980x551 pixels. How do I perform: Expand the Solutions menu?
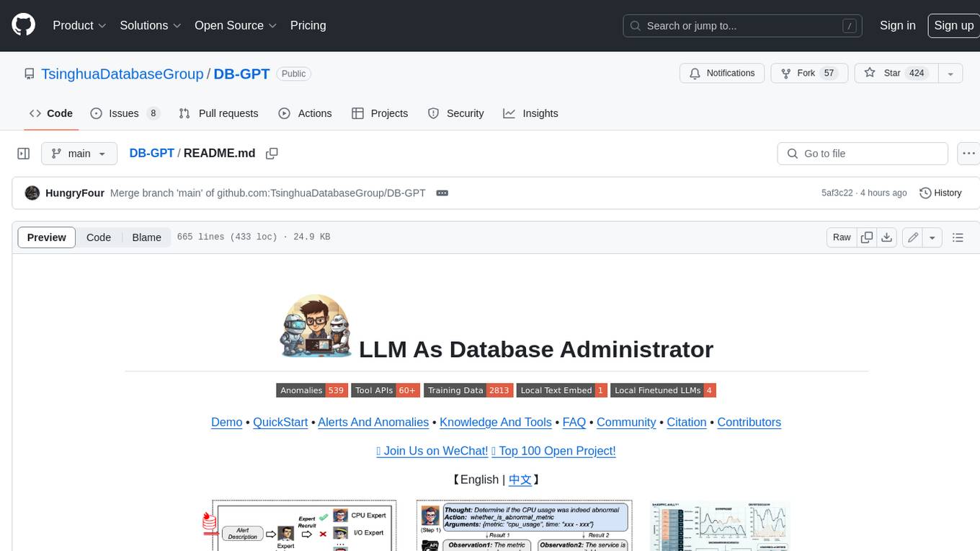coord(149,25)
